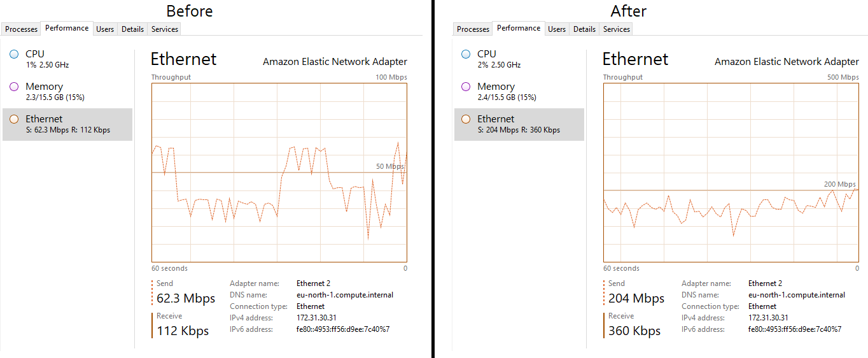Click the purple Memory circle icon in After panel

466,87
